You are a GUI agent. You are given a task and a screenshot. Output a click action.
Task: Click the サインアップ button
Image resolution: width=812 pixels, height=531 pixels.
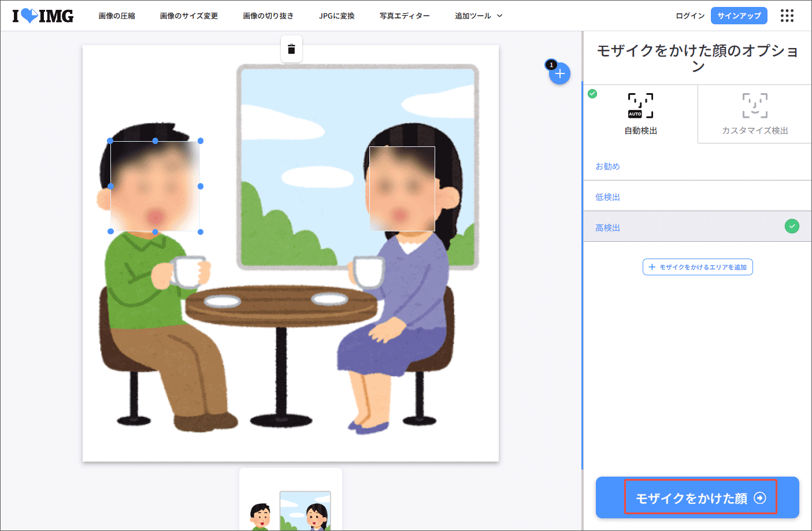(x=739, y=16)
